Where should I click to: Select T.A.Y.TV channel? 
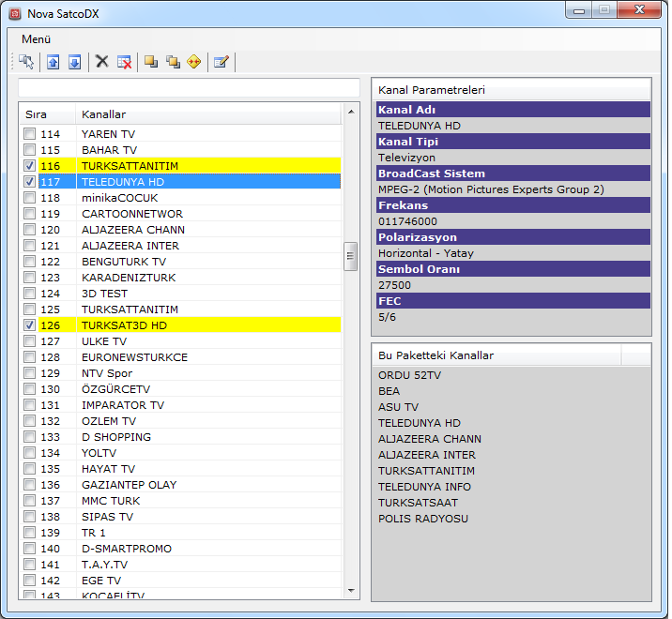(180, 565)
